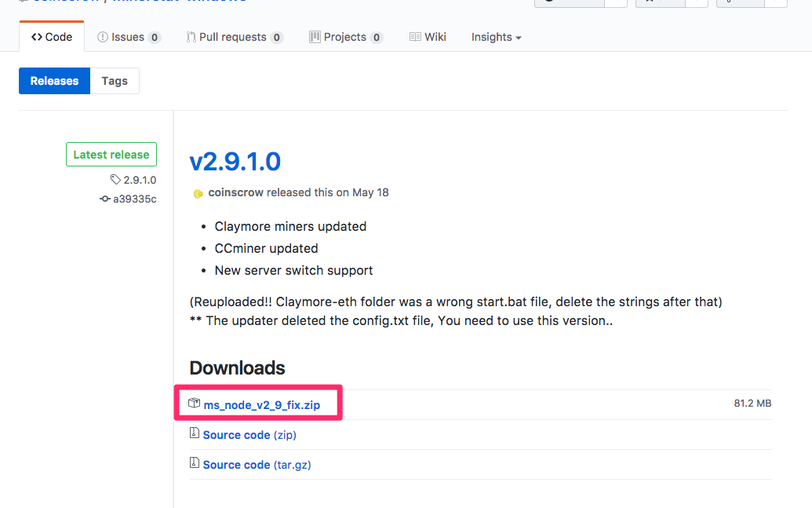The height and width of the screenshot is (508, 812).
Task: Switch to the Tags view
Action: click(115, 81)
